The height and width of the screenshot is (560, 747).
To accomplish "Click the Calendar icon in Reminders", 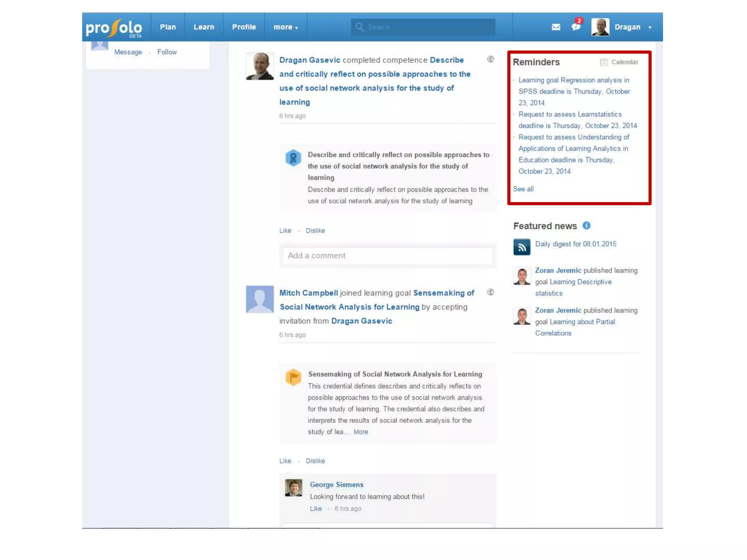I will click(604, 62).
